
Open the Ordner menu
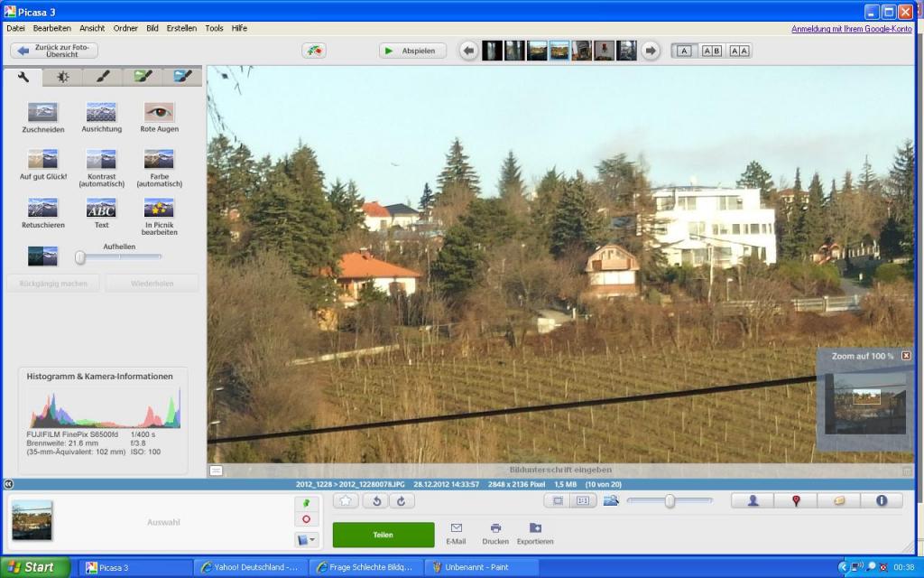(125, 28)
